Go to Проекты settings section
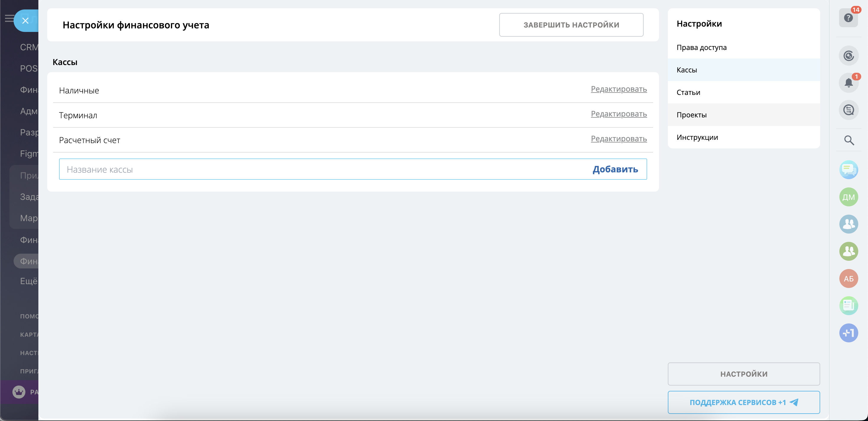The image size is (868, 421). coord(691,115)
